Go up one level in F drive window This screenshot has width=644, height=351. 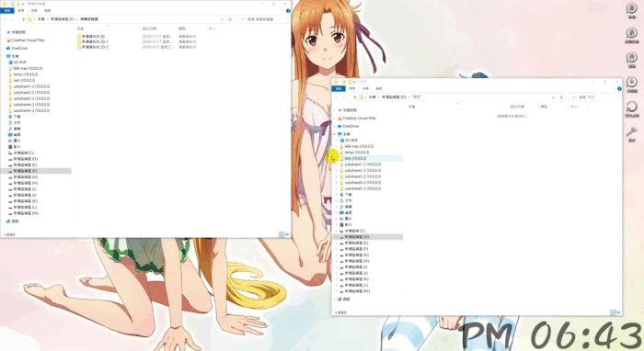point(23,19)
